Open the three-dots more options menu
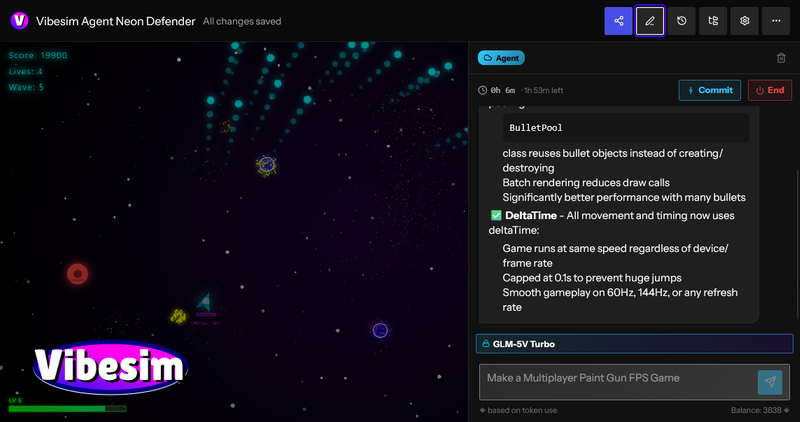Viewport: 800px width, 422px height. (776, 21)
